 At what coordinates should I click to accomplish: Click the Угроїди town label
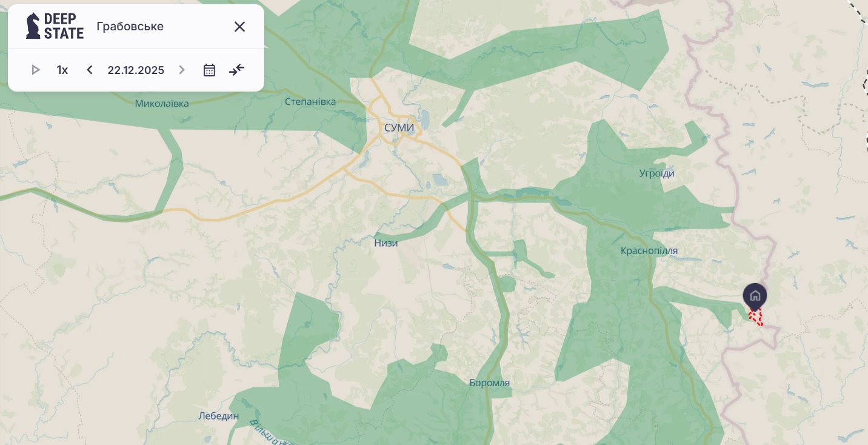coord(656,173)
